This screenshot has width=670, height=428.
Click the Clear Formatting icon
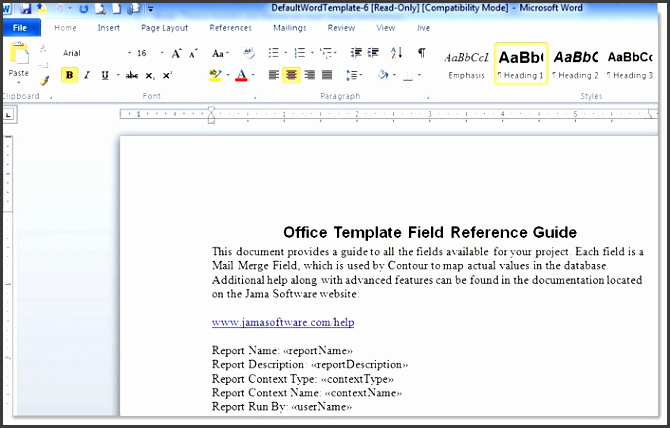tap(249, 53)
